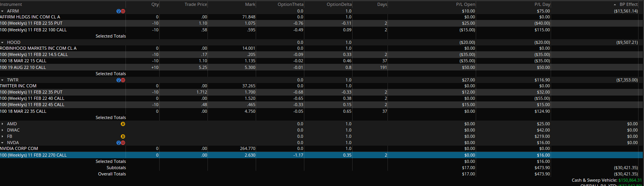Select the 18 MAR 22 35 CALL row
The width and height of the screenshot is (644, 186).
click(322, 111)
